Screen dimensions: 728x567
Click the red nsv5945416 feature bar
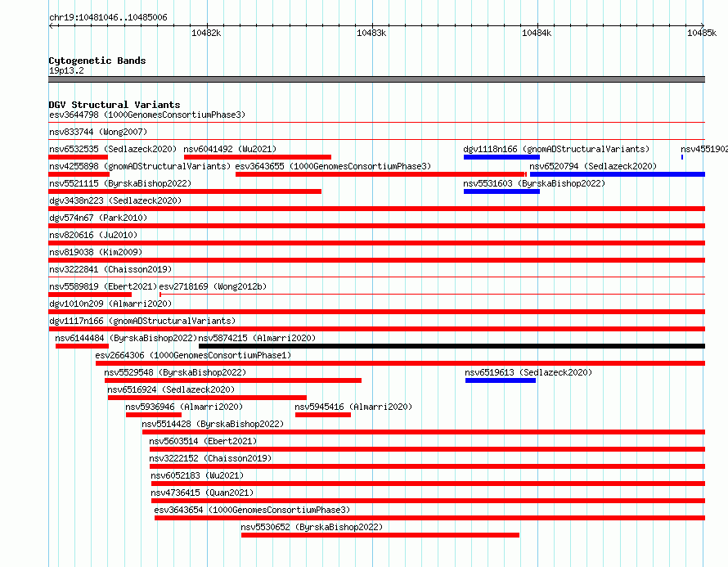coord(323,415)
